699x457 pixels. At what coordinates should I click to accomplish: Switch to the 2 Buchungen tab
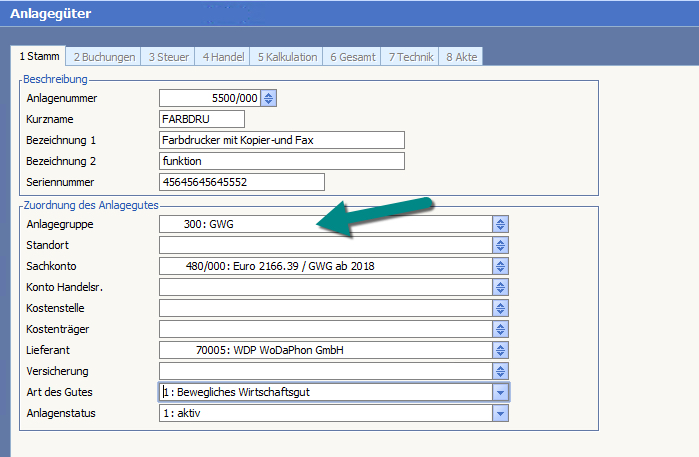(x=104, y=57)
